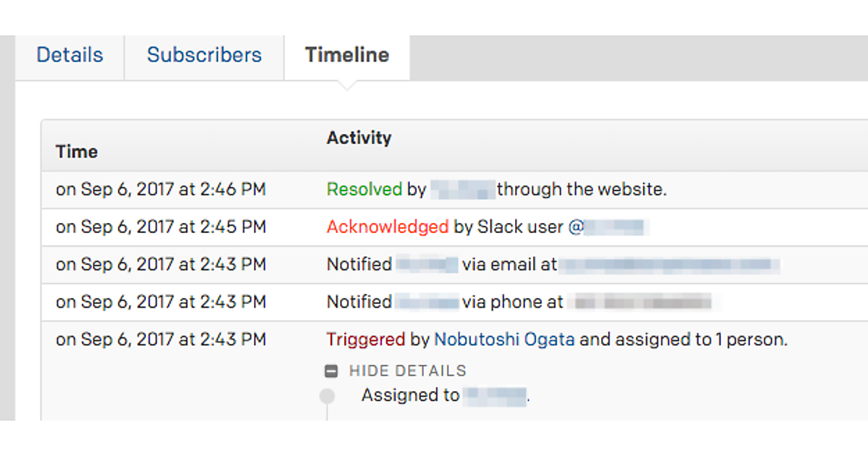Viewport: 868px width, 456px height.
Task: Click the HIDE DETAILS label
Action: (407, 371)
